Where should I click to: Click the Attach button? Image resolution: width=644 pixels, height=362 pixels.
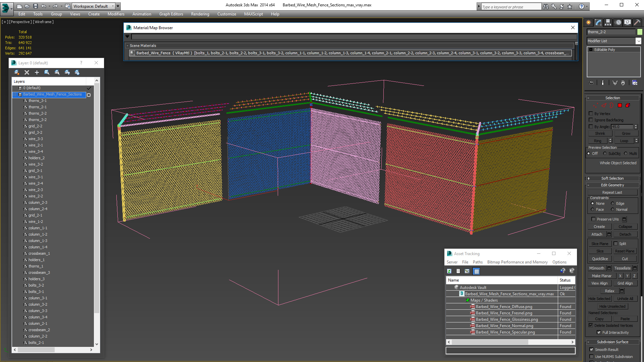coord(597,234)
